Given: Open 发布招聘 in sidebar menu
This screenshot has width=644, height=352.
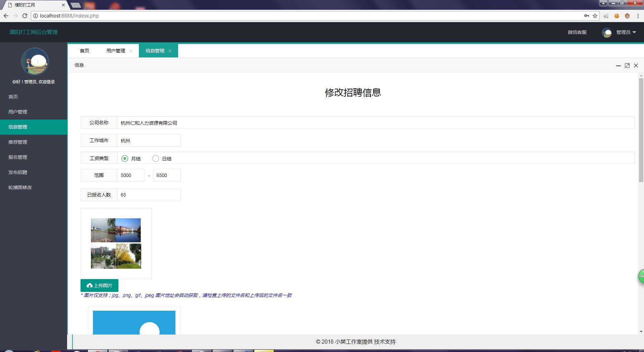Looking at the screenshot, I should click(18, 172).
